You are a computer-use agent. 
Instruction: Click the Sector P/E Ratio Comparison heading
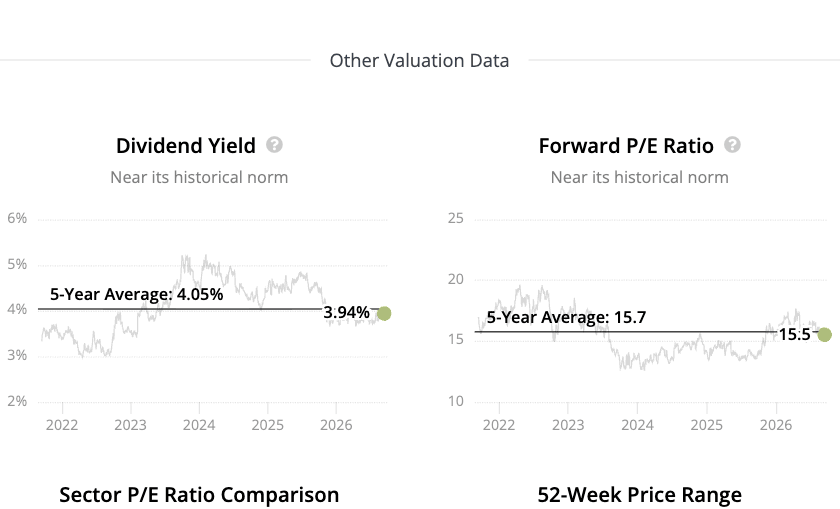(x=199, y=495)
